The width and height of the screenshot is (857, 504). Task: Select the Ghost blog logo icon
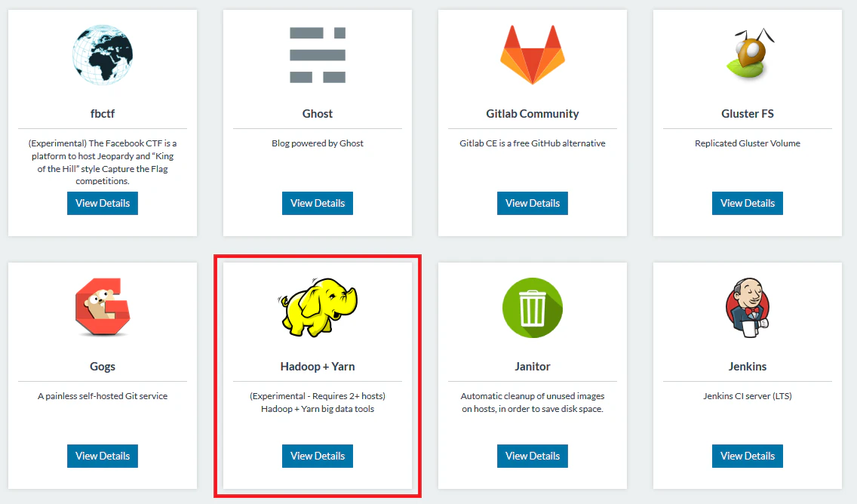click(x=318, y=54)
